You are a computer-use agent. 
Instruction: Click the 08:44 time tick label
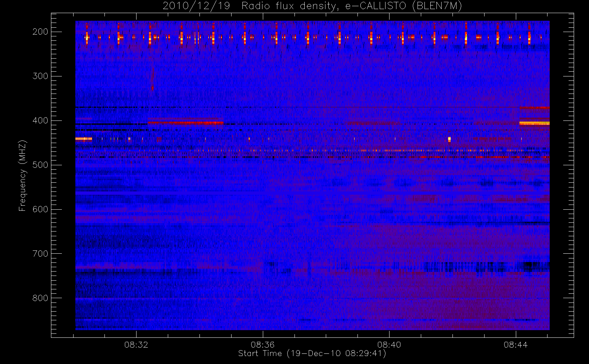pyautogui.click(x=515, y=345)
